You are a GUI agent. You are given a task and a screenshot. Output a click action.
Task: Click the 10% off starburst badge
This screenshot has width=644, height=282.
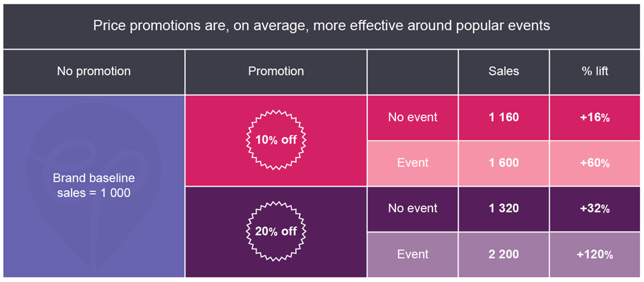[276, 140]
